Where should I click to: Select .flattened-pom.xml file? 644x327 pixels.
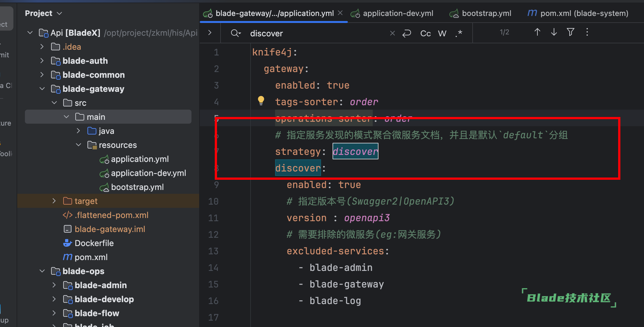(111, 215)
